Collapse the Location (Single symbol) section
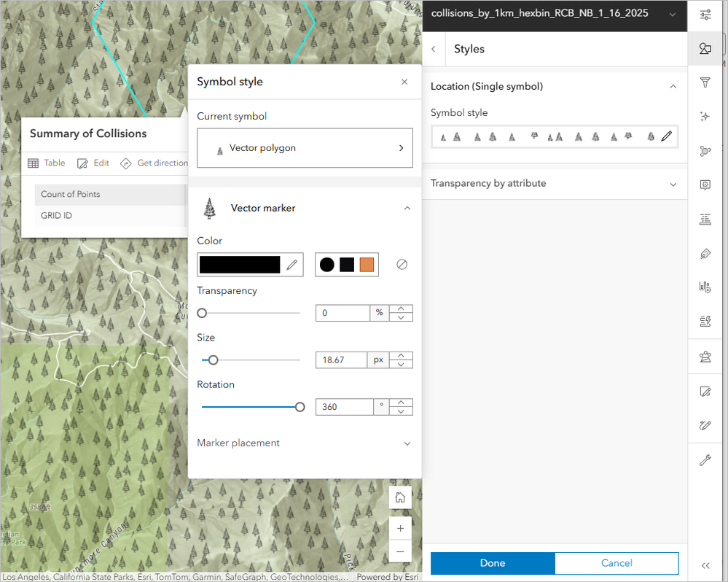This screenshot has width=728, height=582. coord(673,86)
